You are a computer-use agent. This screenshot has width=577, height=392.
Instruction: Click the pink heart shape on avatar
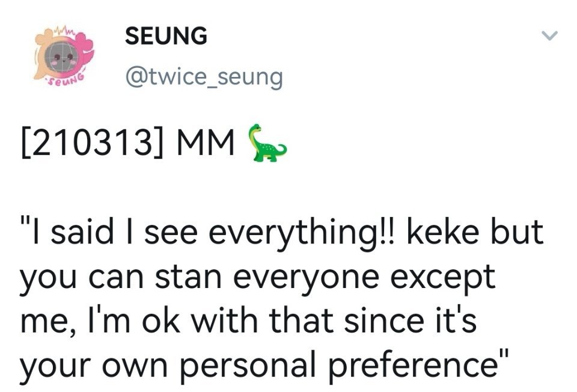(x=85, y=43)
